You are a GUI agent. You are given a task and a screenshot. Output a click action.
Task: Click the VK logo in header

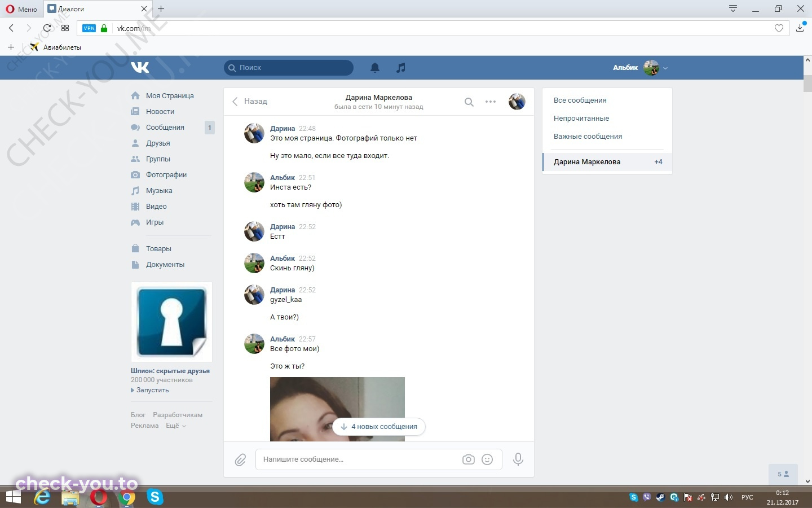[140, 68]
